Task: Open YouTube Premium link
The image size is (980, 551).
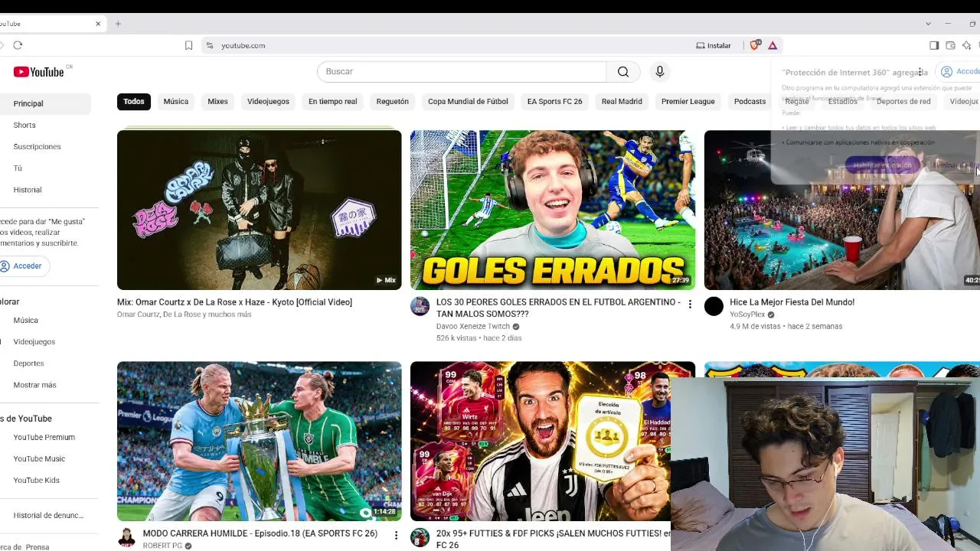Action: pos(45,437)
